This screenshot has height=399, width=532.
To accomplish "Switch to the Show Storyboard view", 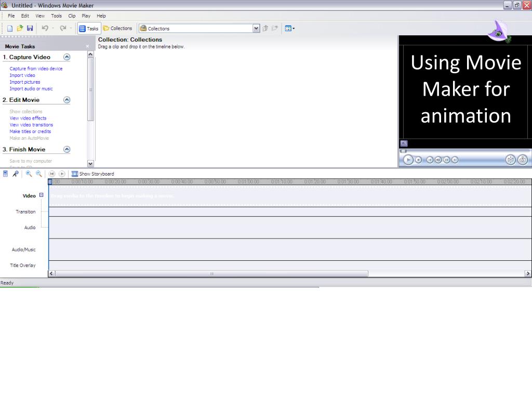I will pos(92,174).
